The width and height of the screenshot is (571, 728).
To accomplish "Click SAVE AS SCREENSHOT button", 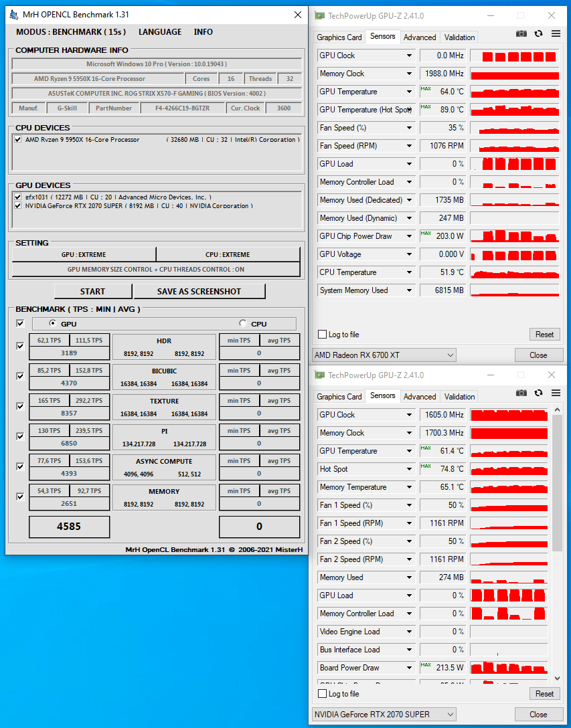I will pos(199,291).
